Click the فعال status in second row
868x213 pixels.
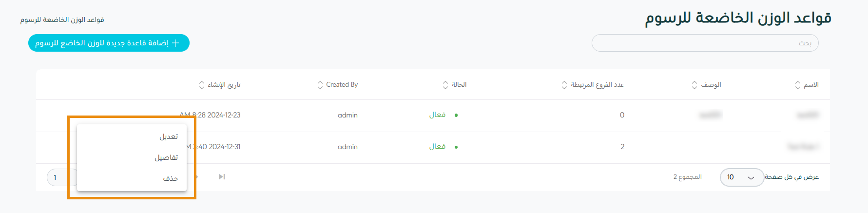pyautogui.click(x=437, y=147)
